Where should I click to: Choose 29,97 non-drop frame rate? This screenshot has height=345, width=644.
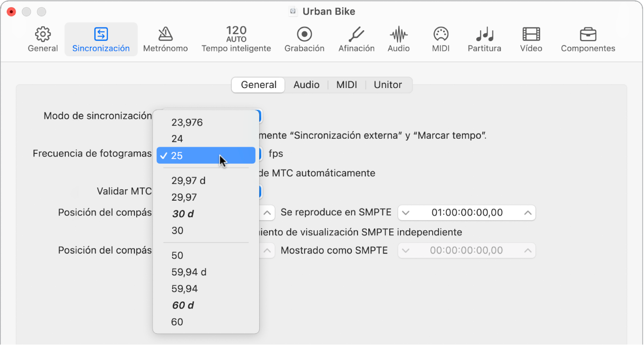206,197
